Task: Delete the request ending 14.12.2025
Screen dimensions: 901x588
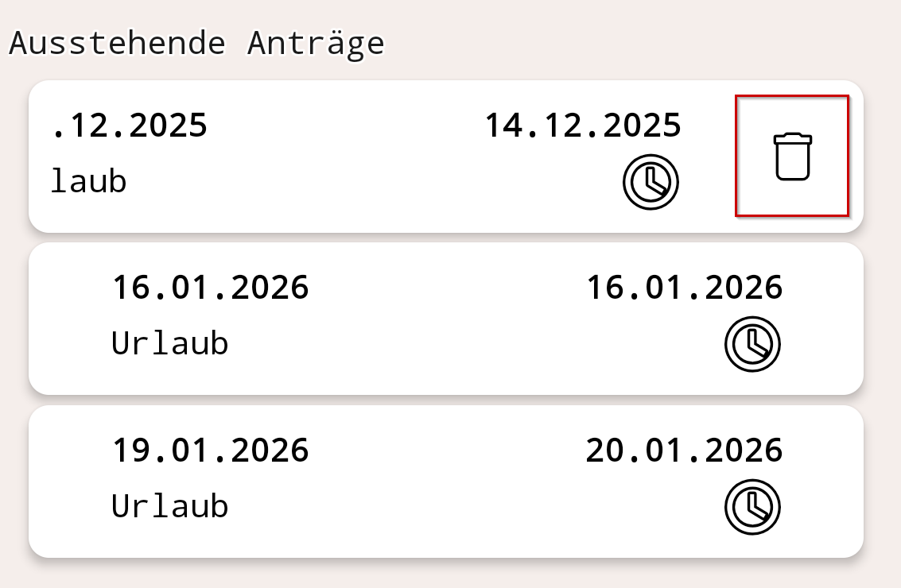Action: (x=792, y=156)
